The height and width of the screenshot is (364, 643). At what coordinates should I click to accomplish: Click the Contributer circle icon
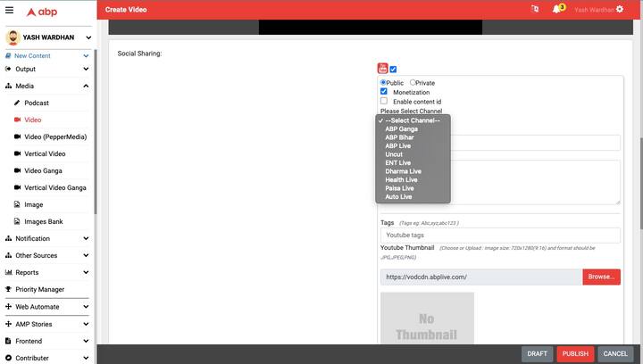(x=8, y=358)
